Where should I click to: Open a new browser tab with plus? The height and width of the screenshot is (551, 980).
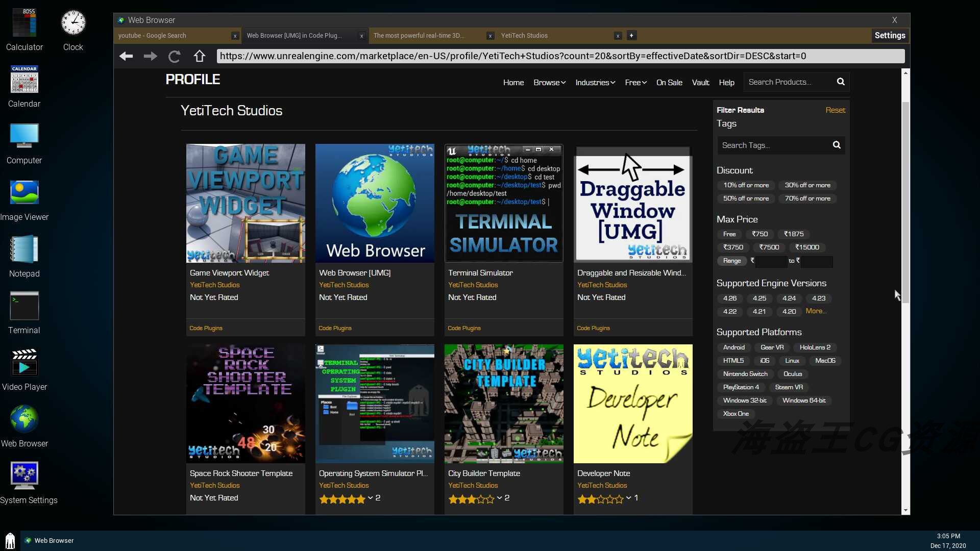[631, 36]
